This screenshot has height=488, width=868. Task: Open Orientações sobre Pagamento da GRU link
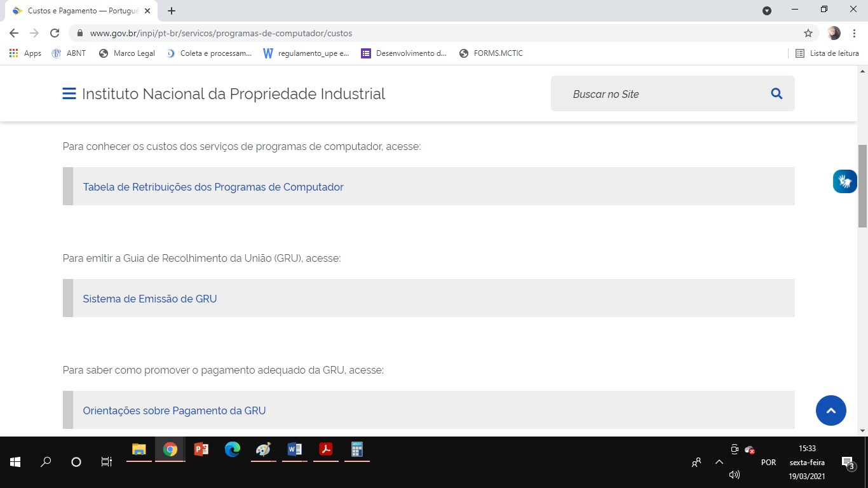click(x=174, y=410)
